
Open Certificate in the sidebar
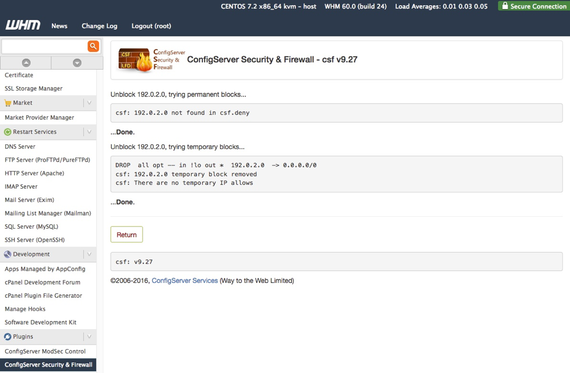tap(19, 75)
